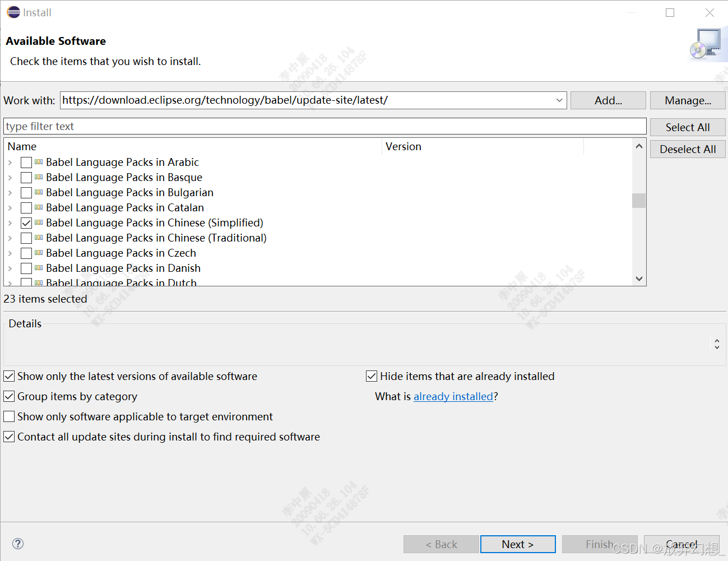Click the already installed link
The height and width of the screenshot is (561, 728).
click(453, 396)
